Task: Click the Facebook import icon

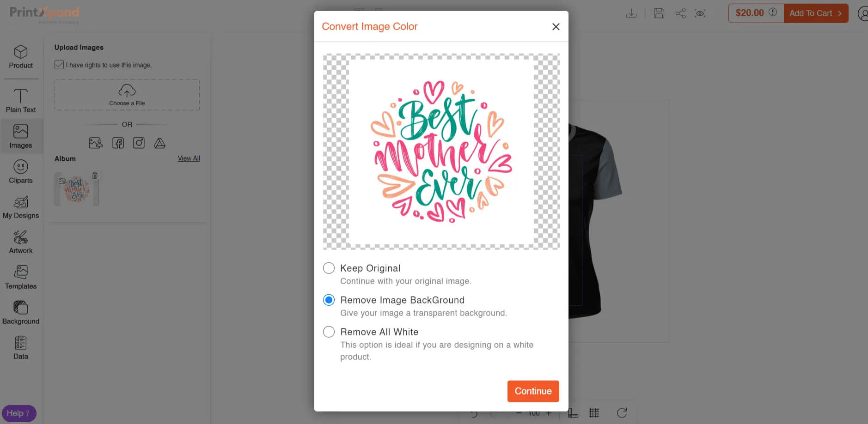Action: [x=118, y=143]
